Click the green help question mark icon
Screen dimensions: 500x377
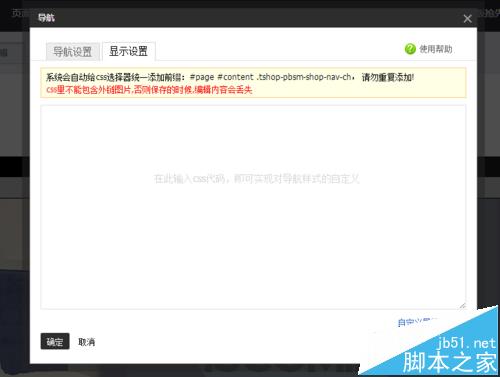click(410, 49)
